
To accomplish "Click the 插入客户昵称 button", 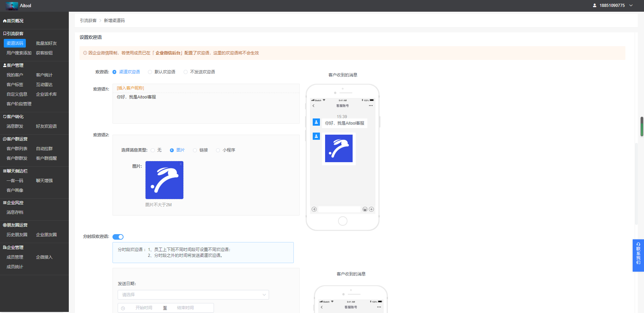I will pos(130,88).
